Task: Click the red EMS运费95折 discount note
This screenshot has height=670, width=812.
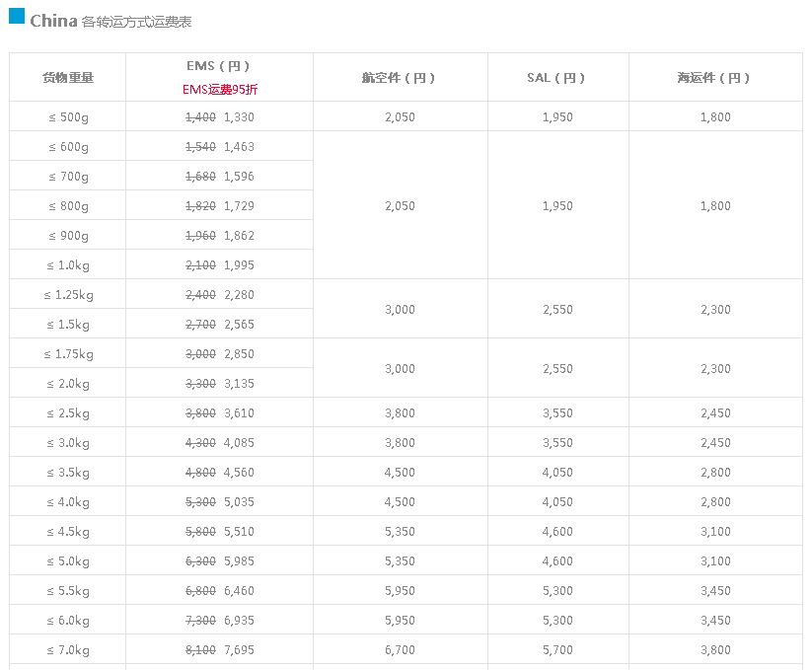Action: (x=220, y=89)
